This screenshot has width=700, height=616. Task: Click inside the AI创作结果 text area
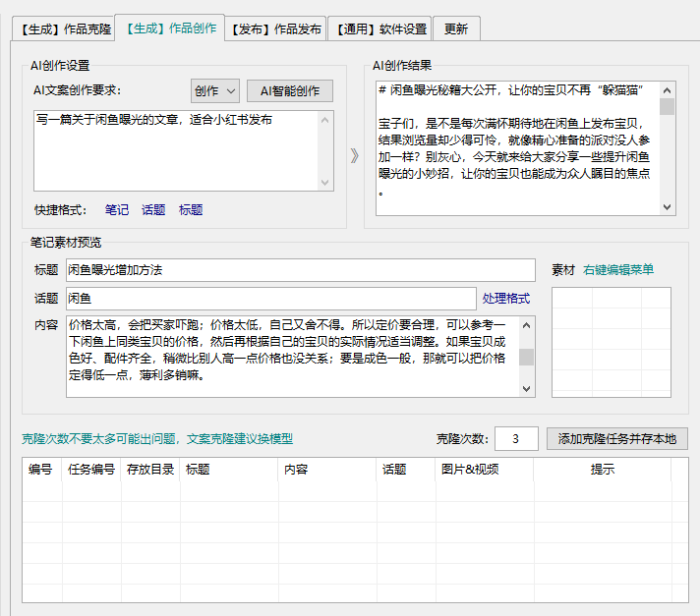(517, 148)
